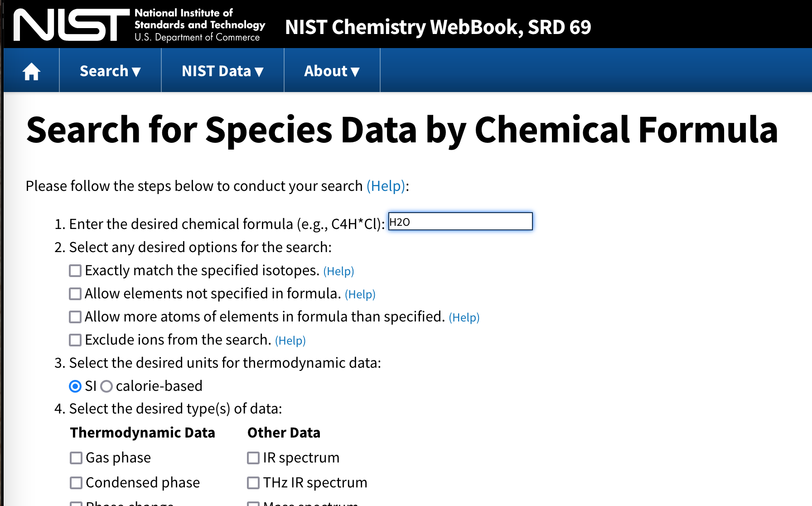812x506 pixels.
Task: Open the Search dropdown menu
Action: pyautogui.click(x=110, y=71)
